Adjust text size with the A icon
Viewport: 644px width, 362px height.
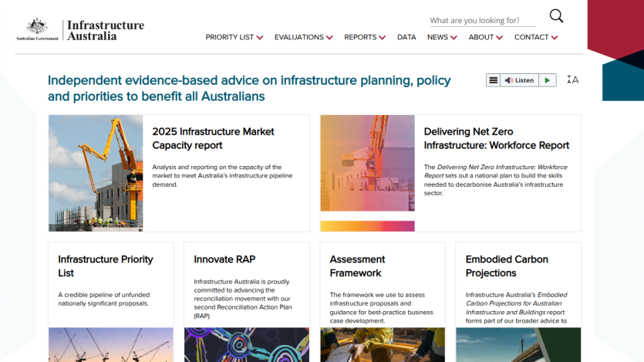pyautogui.click(x=572, y=80)
